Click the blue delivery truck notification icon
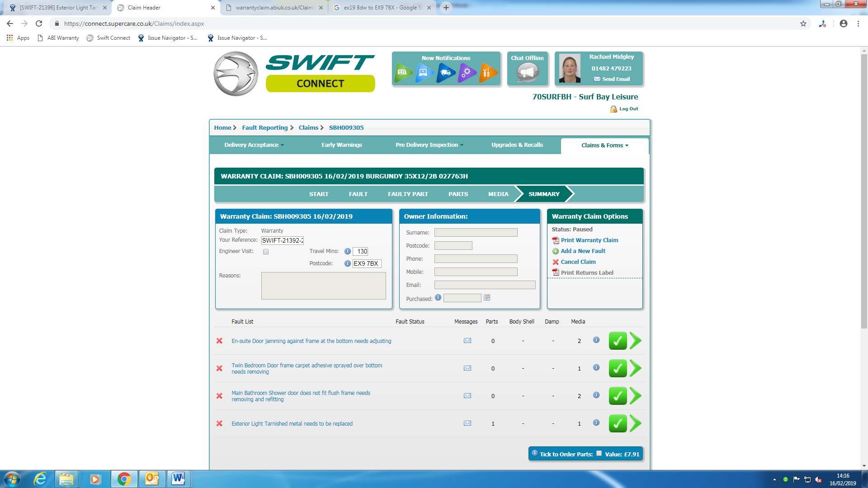The image size is (868, 488). tap(446, 73)
